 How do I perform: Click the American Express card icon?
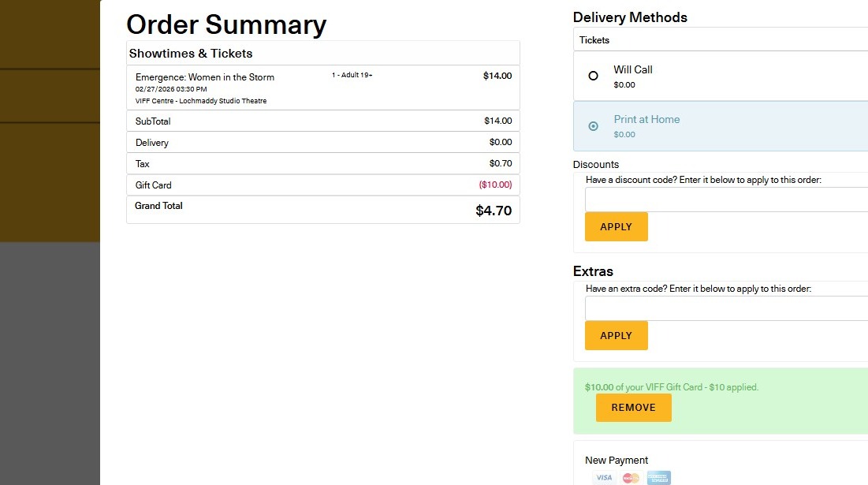[658, 477]
